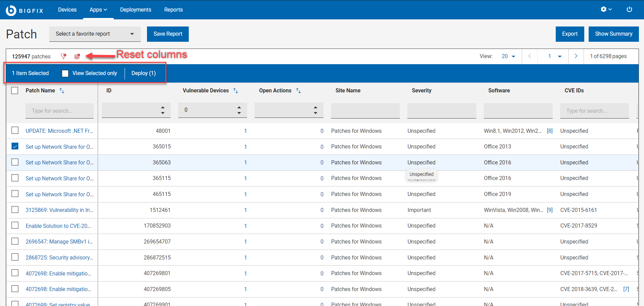
Task: Uncheck the patch with ID 365015
Action: [x=15, y=146]
